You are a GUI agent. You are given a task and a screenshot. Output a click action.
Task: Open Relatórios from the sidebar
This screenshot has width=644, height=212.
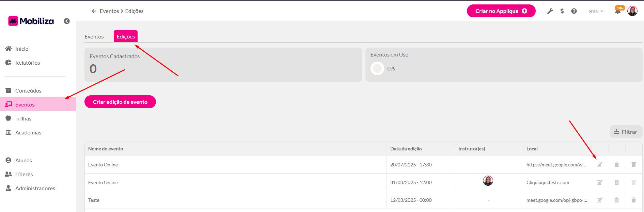[28, 63]
